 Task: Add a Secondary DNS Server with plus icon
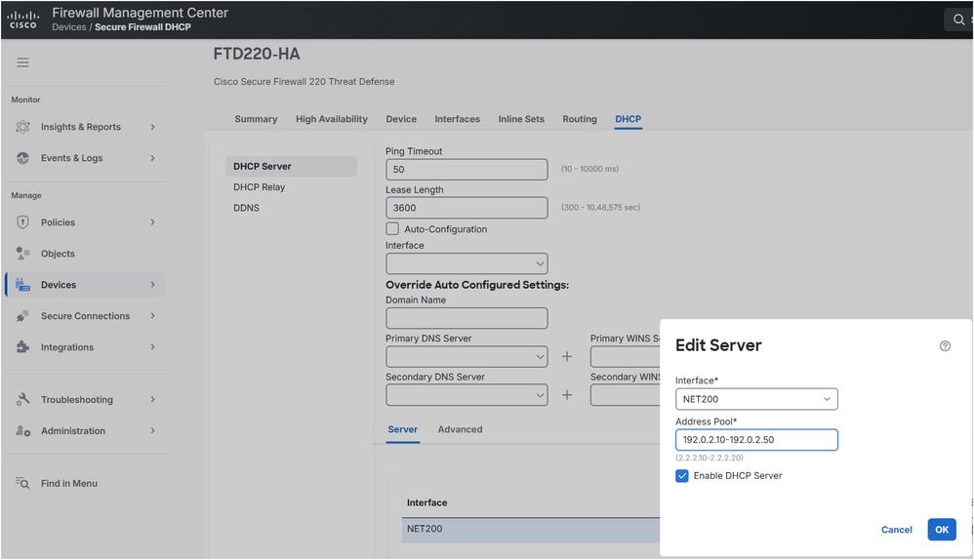(567, 395)
